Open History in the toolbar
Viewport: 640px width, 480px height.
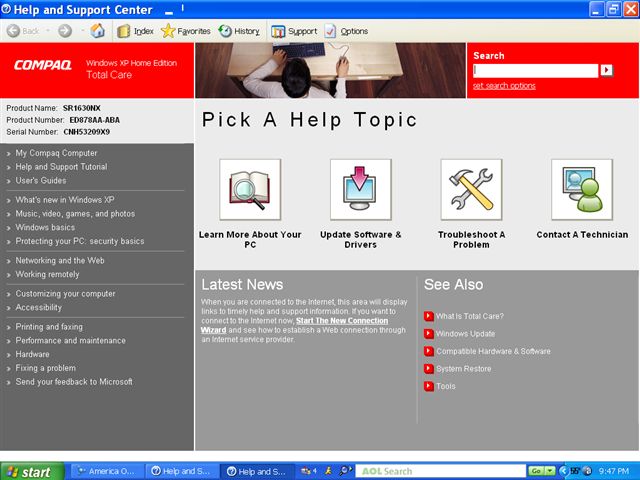239,31
